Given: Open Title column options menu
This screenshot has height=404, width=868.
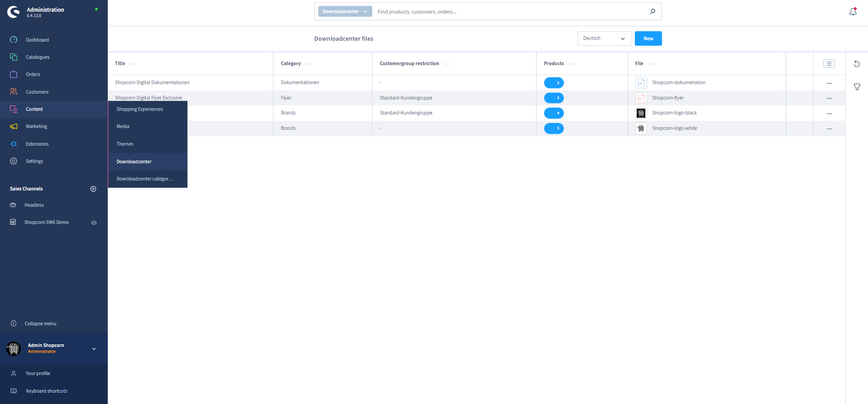Looking at the screenshot, I should click(x=133, y=64).
